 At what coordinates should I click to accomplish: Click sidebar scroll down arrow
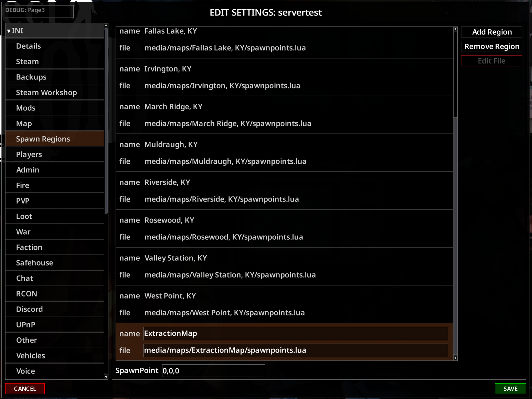pos(106,377)
